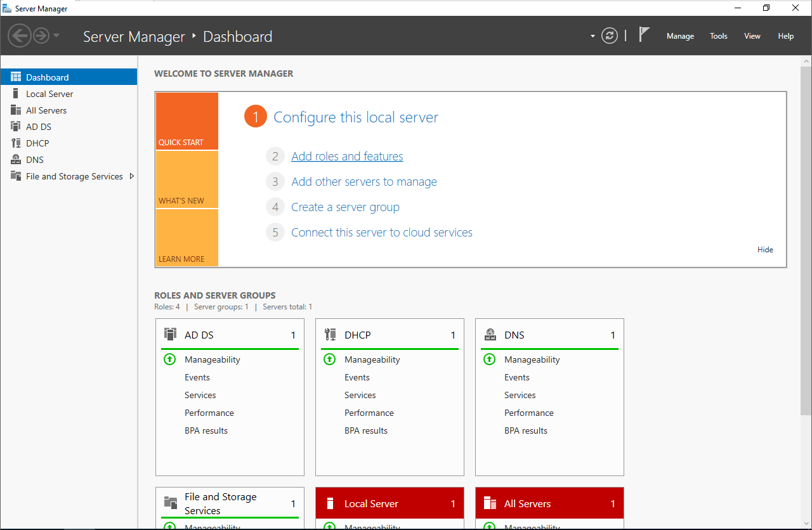Select the LEARN MORE tile
The height and width of the screenshot is (530, 812).
[x=187, y=238]
